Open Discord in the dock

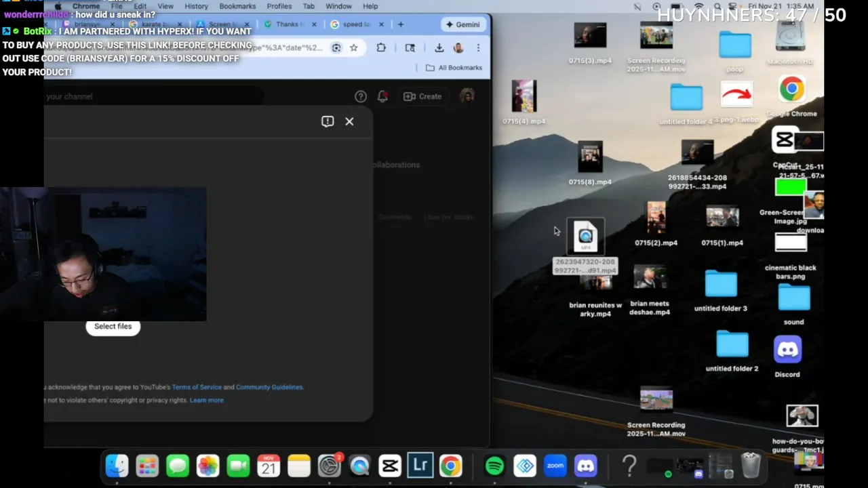point(586,466)
